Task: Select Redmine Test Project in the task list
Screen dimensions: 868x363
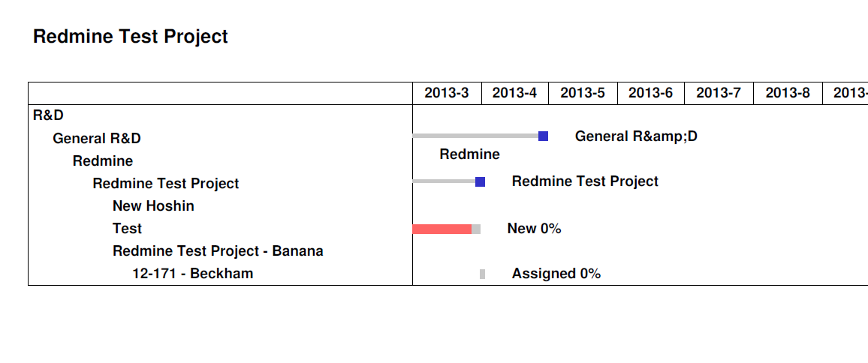Action: point(165,183)
